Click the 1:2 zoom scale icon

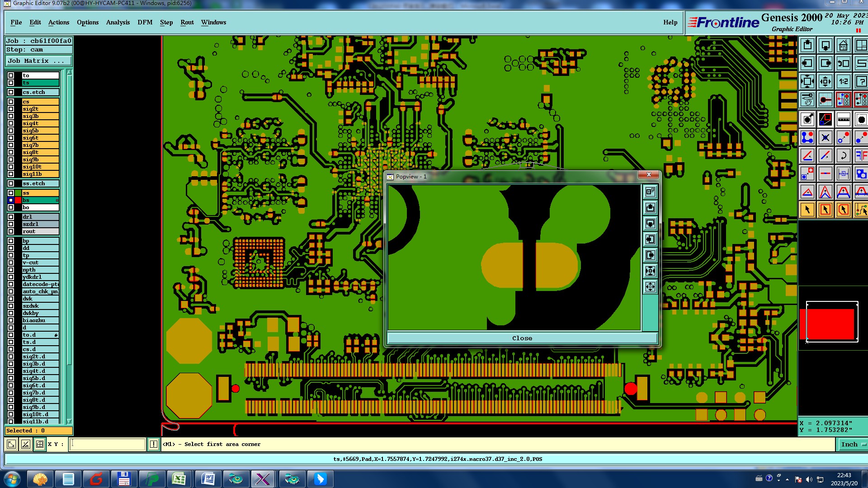[843, 82]
